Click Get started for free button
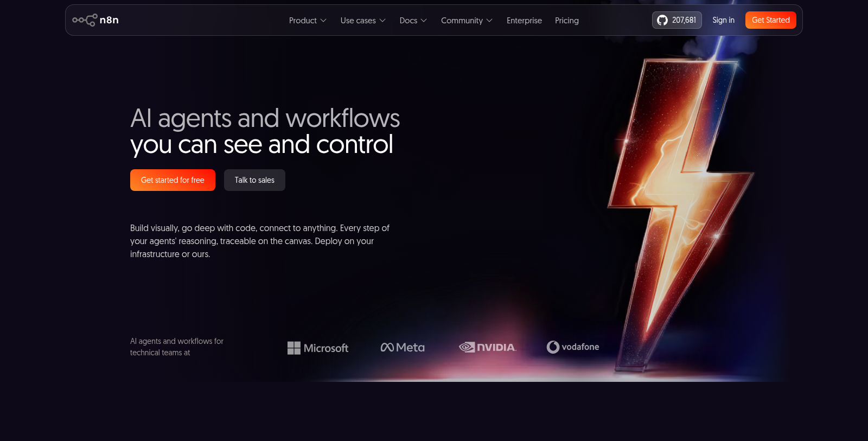The height and width of the screenshot is (441, 868). click(173, 180)
